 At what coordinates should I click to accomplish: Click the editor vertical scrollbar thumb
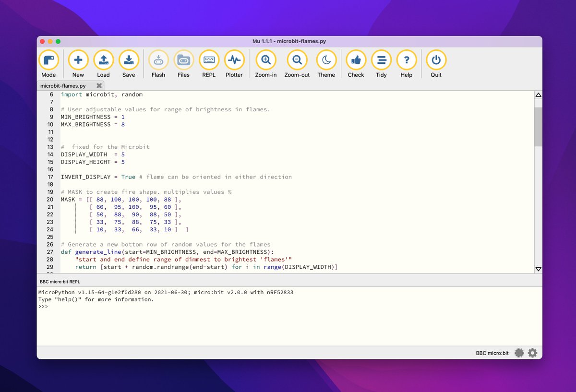click(x=538, y=127)
